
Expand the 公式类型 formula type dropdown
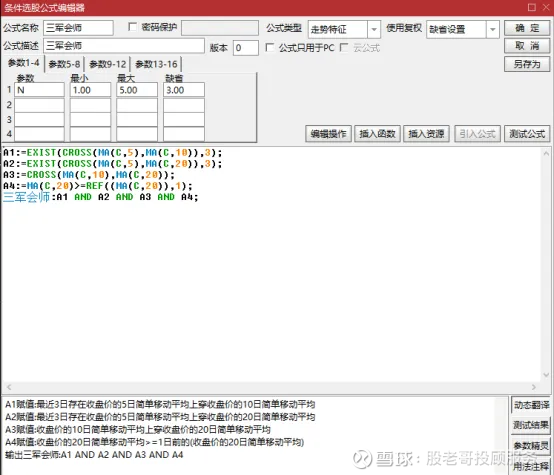(x=374, y=29)
